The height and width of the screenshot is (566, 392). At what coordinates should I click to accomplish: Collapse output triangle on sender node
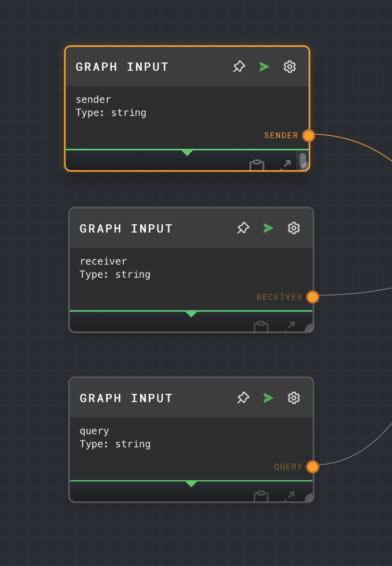pos(187,153)
